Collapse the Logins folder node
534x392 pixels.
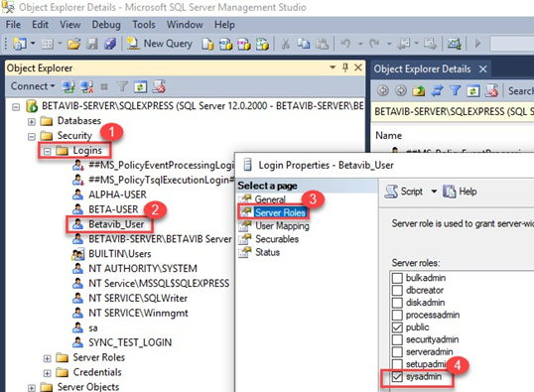[x=48, y=151]
